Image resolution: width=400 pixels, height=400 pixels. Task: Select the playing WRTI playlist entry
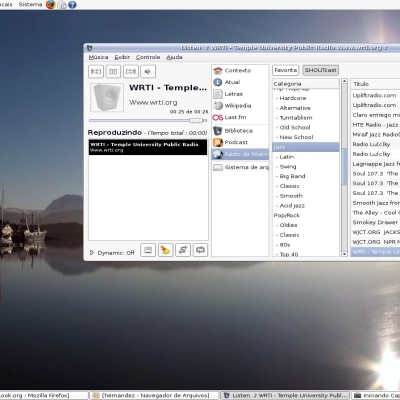(x=148, y=147)
